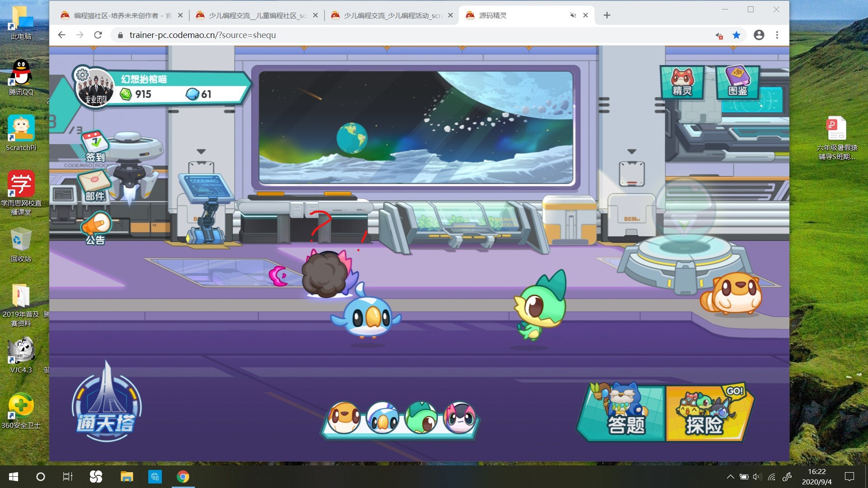Select the blue bird portrait in team bar
Screen dimensions: 868x488
coord(382,418)
